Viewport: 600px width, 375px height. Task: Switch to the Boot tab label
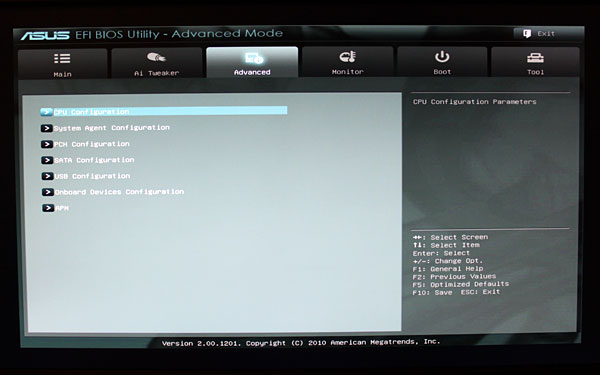click(x=442, y=72)
